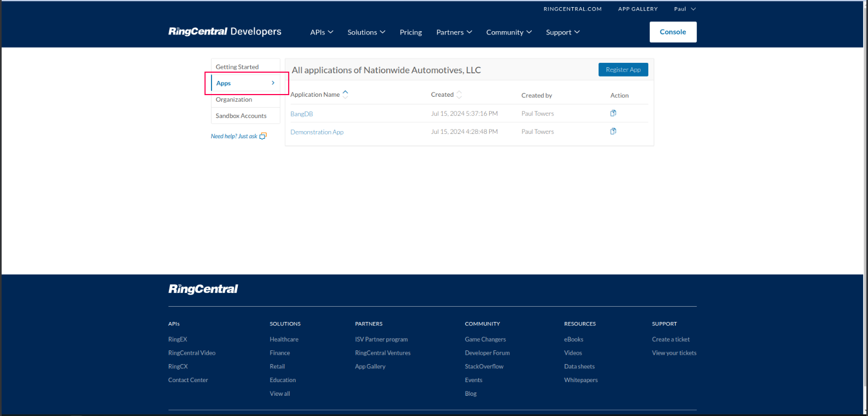Open eBooks footer link
This screenshot has width=868, height=416.
tap(573, 339)
